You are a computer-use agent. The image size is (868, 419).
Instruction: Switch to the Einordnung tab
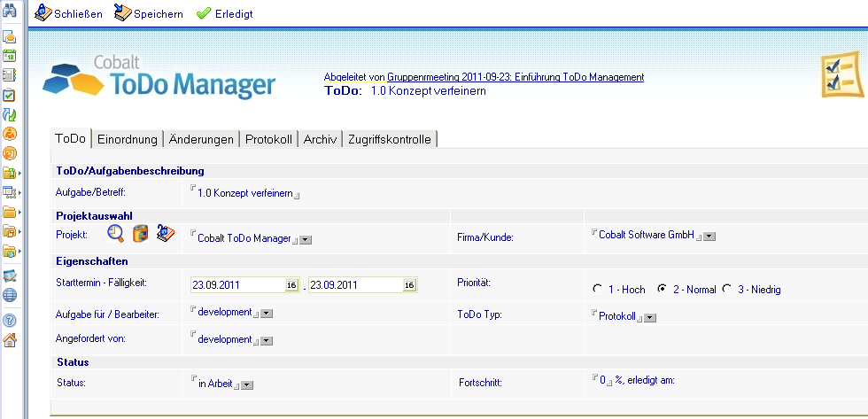[128, 139]
